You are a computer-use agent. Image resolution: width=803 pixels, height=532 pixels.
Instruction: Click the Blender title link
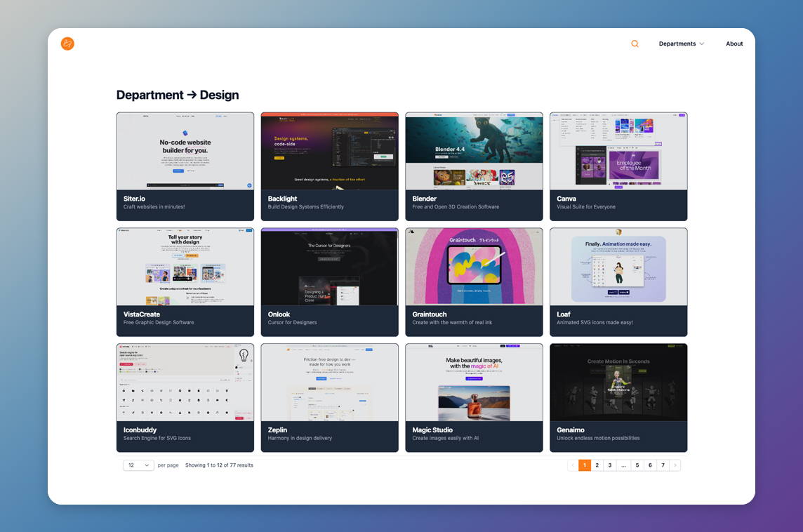(x=424, y=199)
